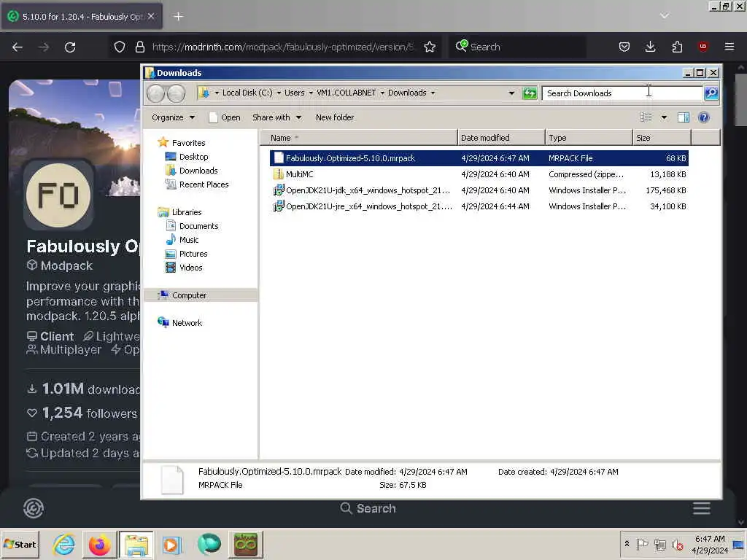
Task: Open the Firefox hamburger application menu
Action: pos(729,47)
